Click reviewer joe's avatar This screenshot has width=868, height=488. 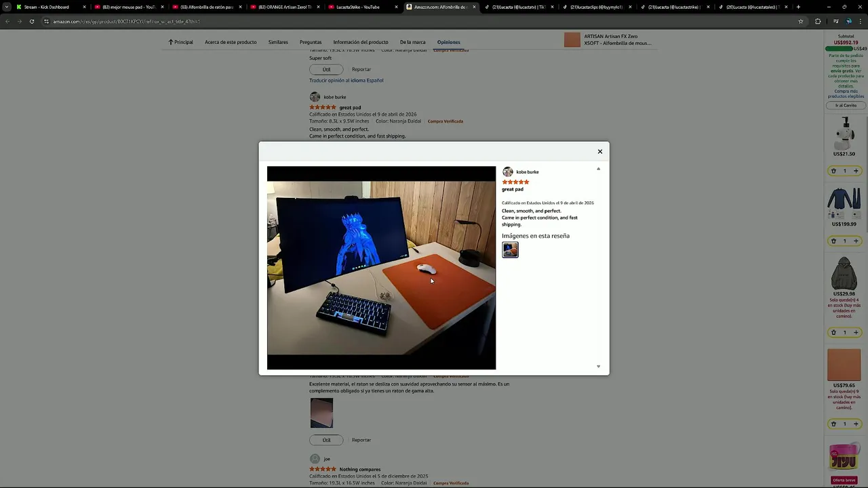(315, 459)
